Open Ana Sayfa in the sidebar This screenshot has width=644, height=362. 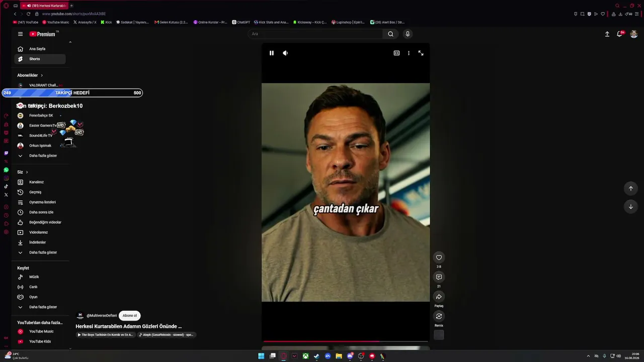[x=40, y=49]
